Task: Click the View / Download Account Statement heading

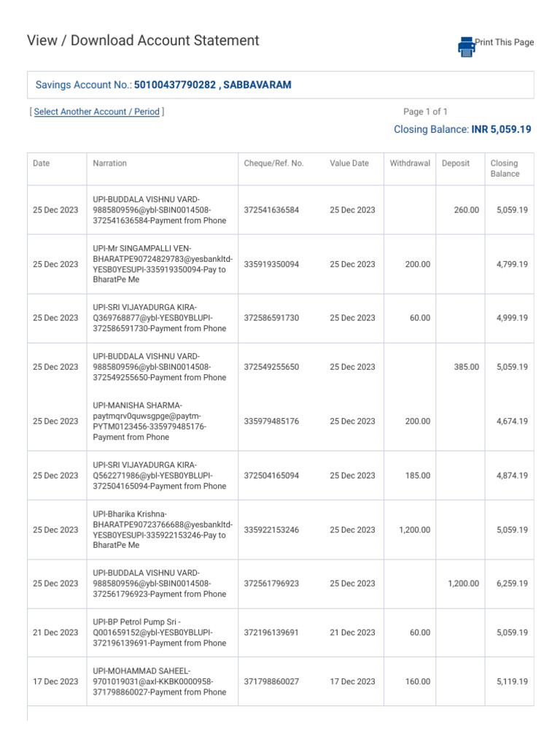Action: [x=143, y=41]
